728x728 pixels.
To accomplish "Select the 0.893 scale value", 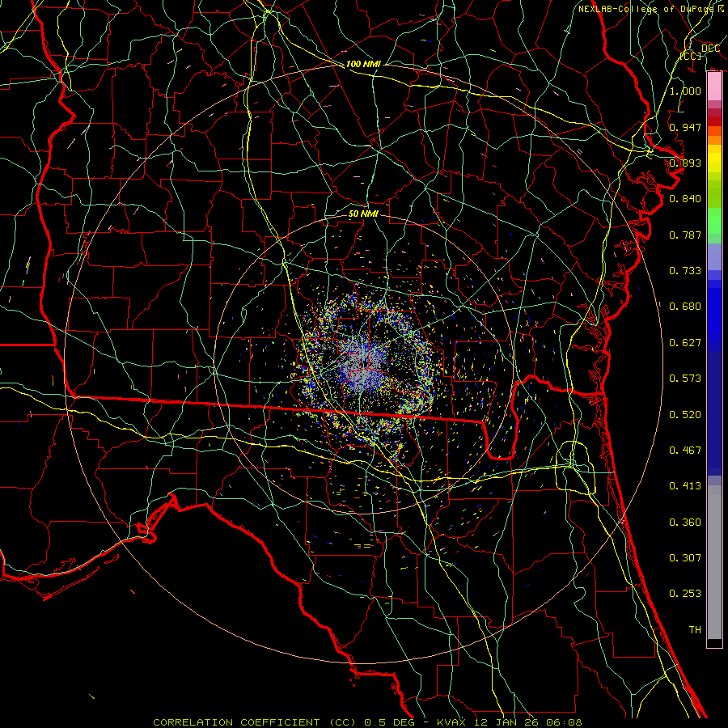I will click(x=685, y=163).
